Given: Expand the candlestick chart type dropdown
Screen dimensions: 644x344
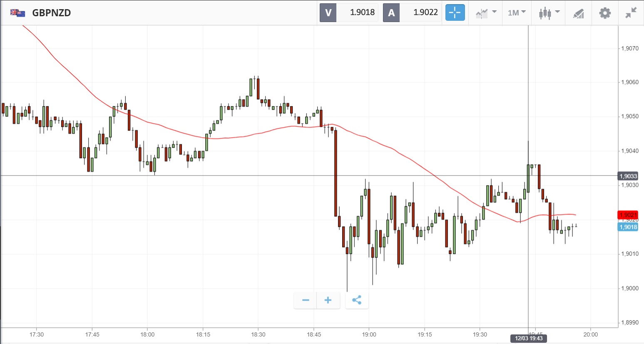Looking at the screenshot, I should pos(549,13).
